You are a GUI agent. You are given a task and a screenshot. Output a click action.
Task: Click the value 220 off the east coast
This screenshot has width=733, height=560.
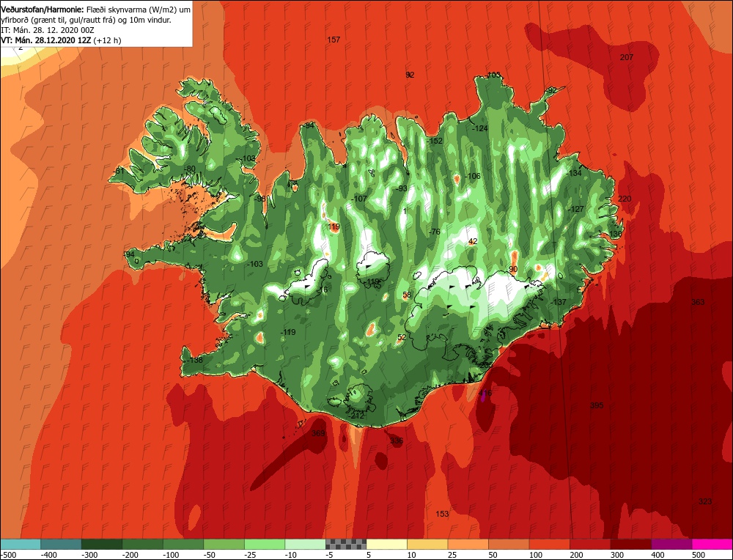pos(625,199)
